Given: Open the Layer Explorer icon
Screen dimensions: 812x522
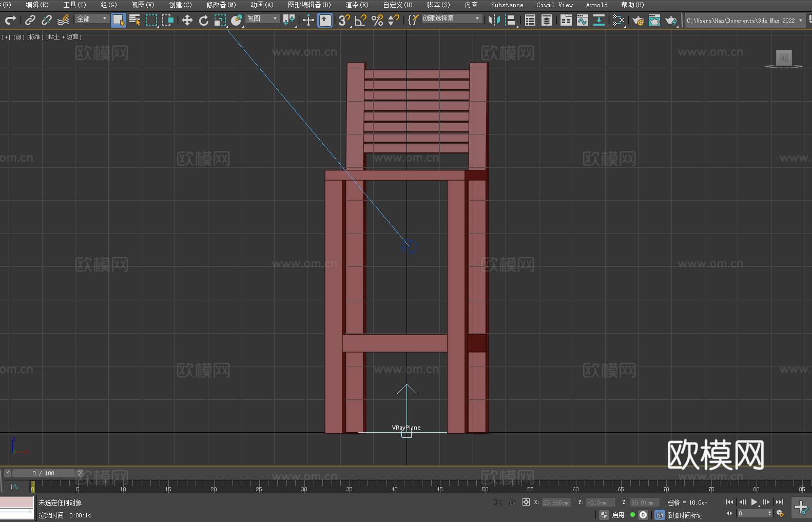Looking at the screenshot, I should point(547,20).
